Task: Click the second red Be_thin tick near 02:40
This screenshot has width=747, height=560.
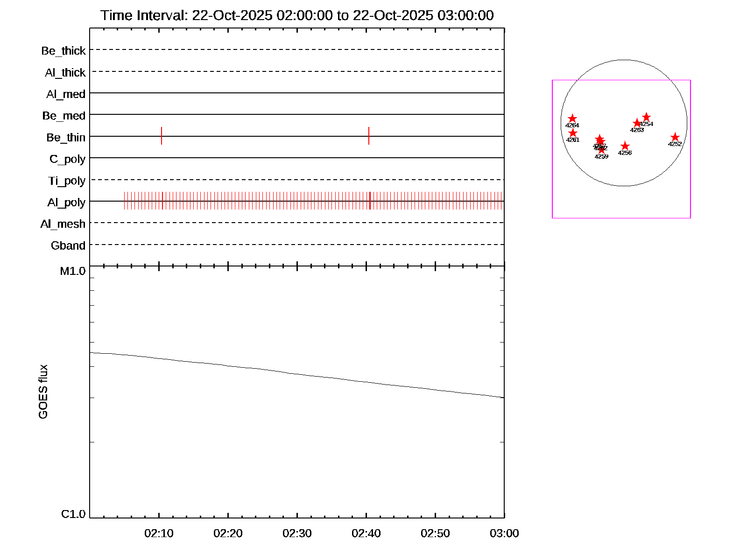Action: pos(369,136)
